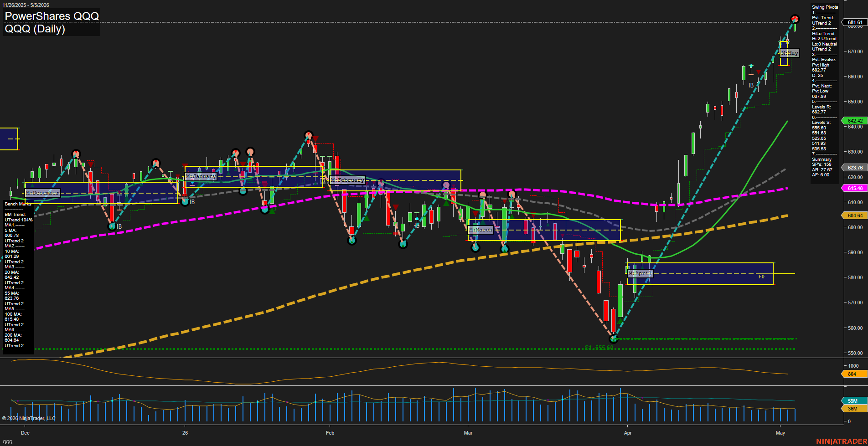The image size is (868, 446).
Task: Click the UTrend 104% value
Action: [x=19, y=220]
